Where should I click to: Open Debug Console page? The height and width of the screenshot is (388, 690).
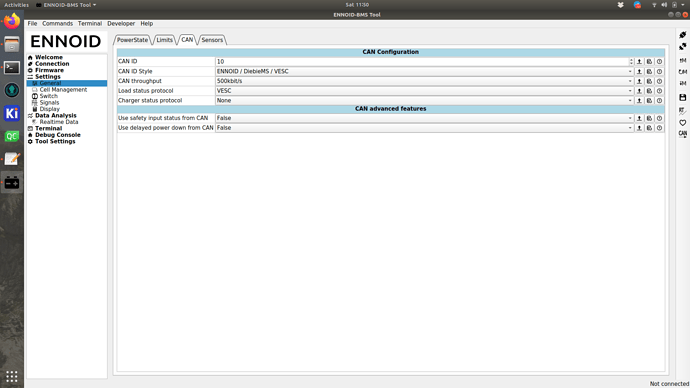(x=58, y=135)
